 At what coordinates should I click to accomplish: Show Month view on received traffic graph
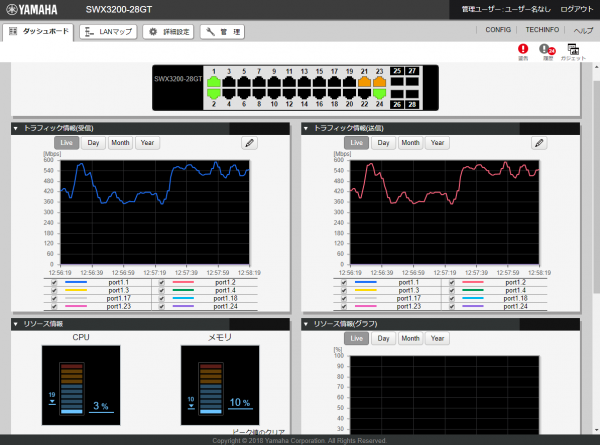point(120,143)
